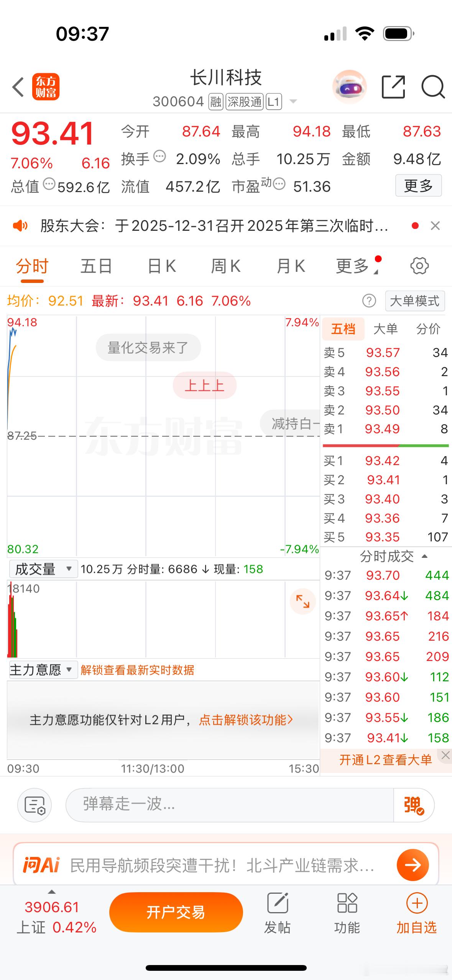Tap 上证 index value 3906.61
Image resolution: width=452 pixels, height=980 pixels.
(x=52, y=907)
